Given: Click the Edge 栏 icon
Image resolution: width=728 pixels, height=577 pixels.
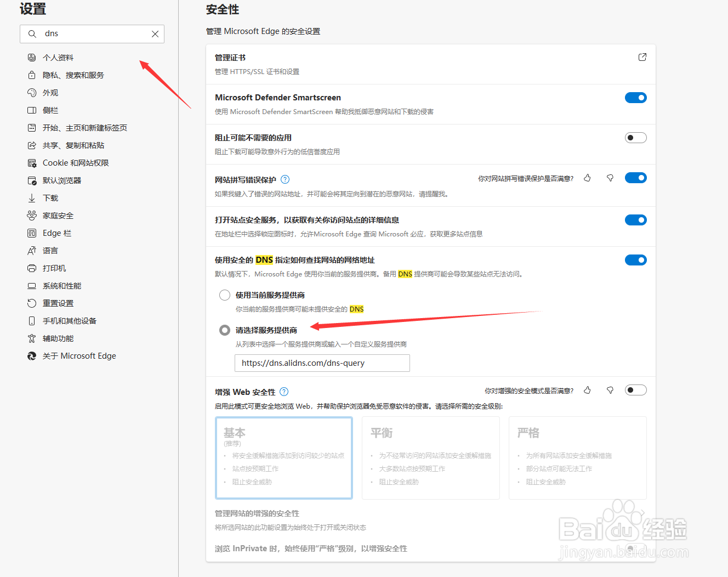Looking at the screenshot, I should (x=32, y=233).
